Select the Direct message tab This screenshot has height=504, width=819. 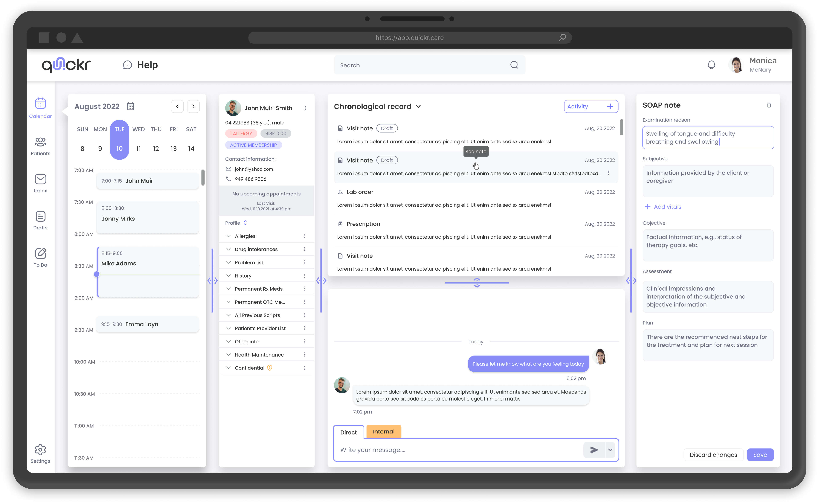348,432
